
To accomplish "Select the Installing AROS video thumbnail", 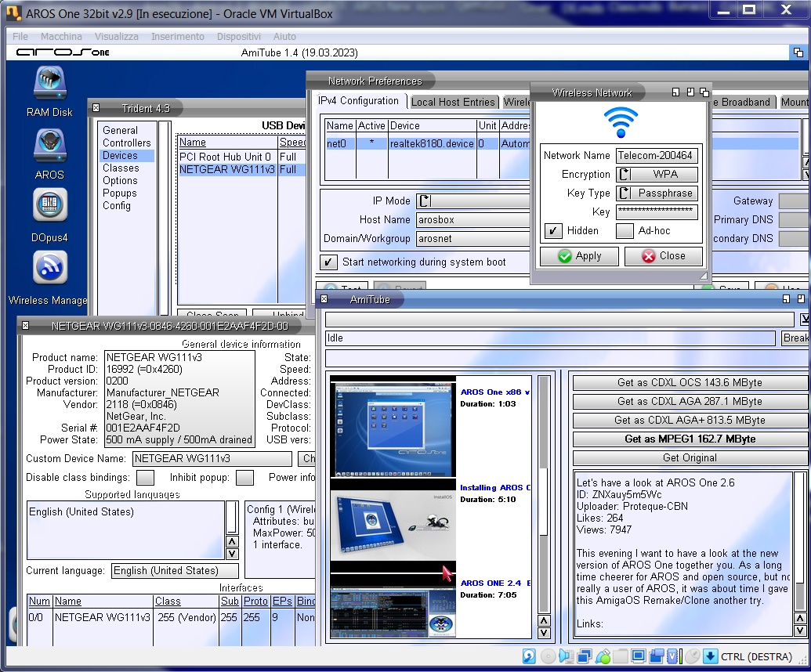I will click(x=392, y=525).
